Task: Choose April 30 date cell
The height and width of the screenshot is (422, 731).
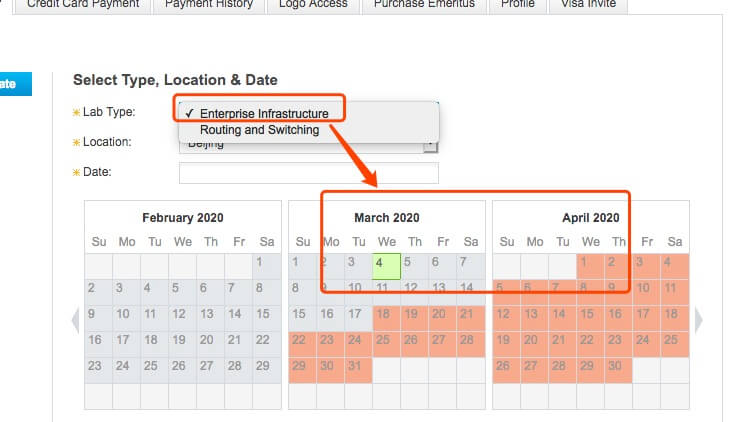Action: click(x=618, y=366)
